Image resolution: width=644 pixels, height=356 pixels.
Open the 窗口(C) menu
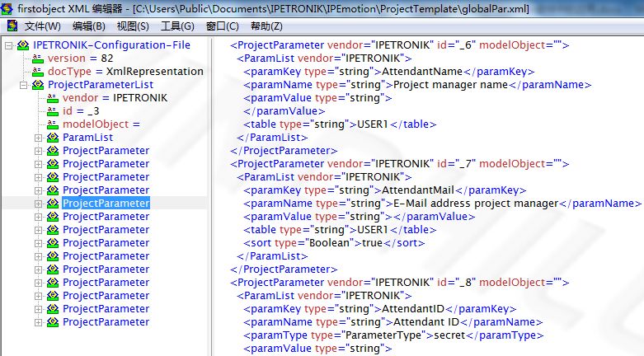222,26
